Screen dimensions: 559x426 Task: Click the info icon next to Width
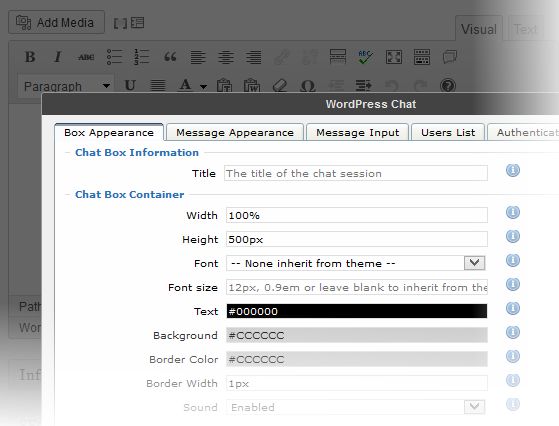click(x=513, y=212)
